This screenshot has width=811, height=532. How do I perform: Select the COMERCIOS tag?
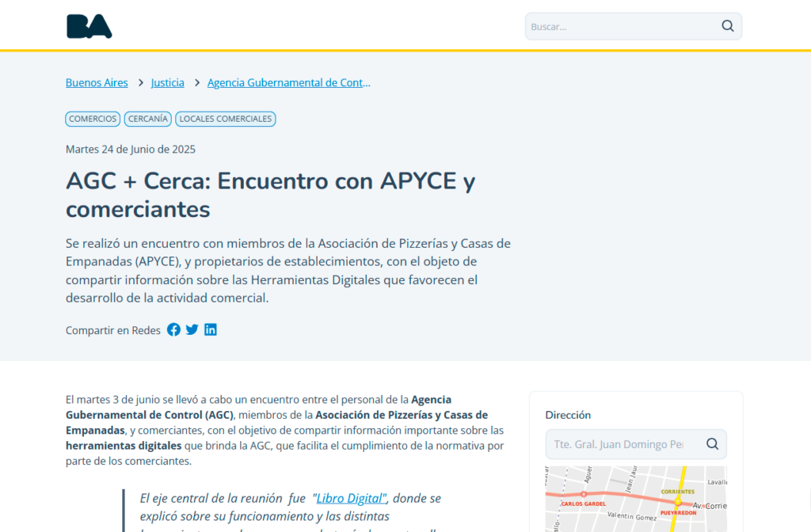(93, 119)
